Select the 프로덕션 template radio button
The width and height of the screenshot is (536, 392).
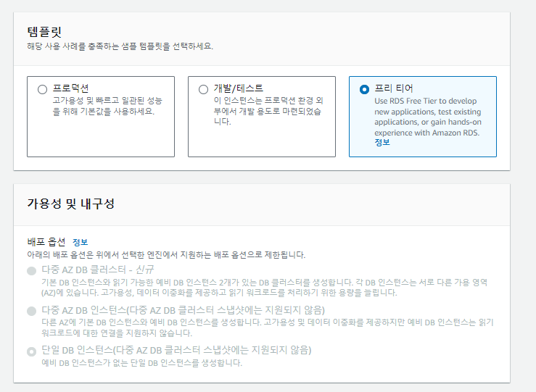click(x=42, y=89)
